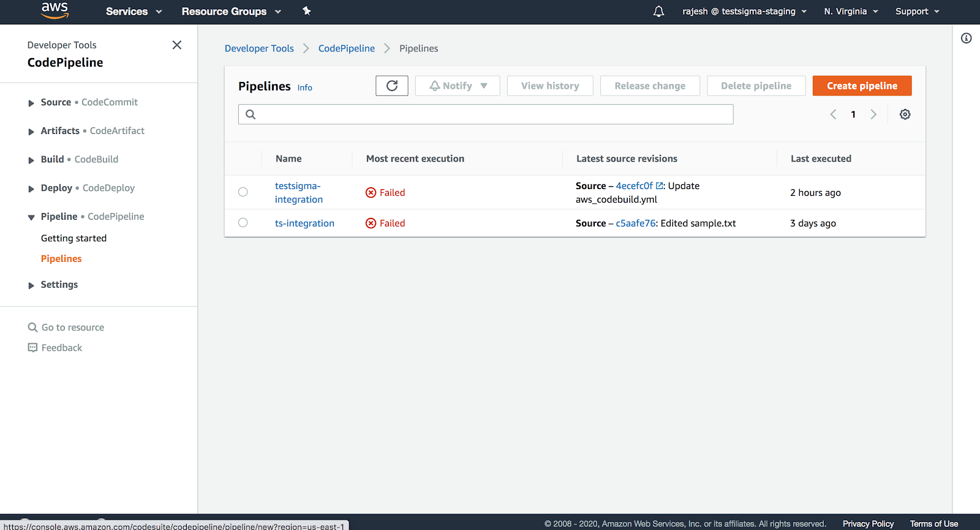Image resolution: width=980 pixels, height=530 pixels.
Task: Open external link icon next to 4ecefc0f
Action: pyautogui.click(x=660, y=186)
